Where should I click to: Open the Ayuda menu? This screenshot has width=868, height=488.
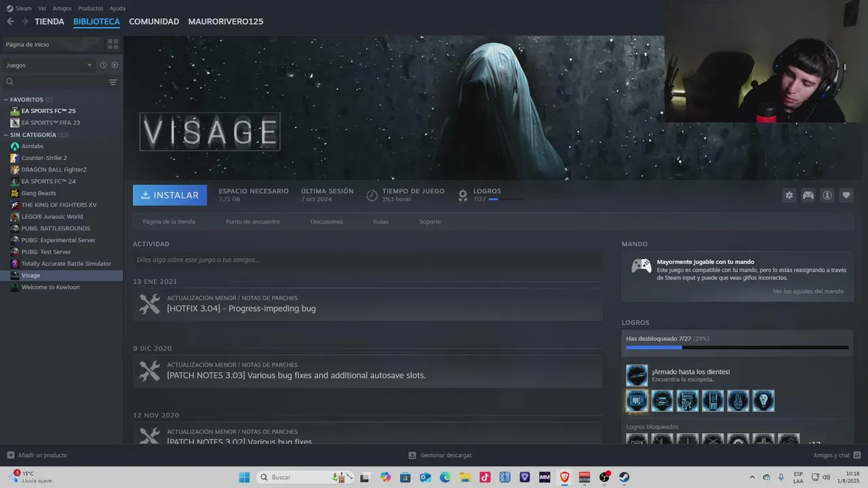pyautogui.click(x=117, y=8)
